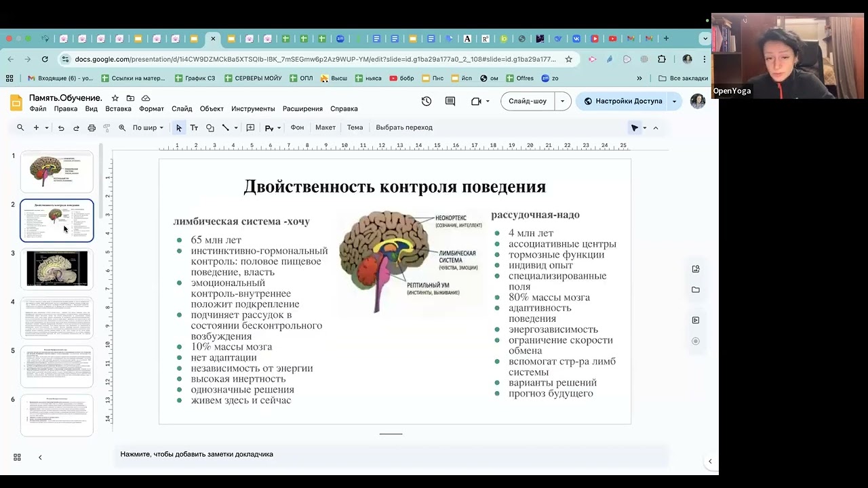Open 'График СЗ' bookmark
Image resolution: width=868 pixels, height=488 pixels.
pos(195,78)
